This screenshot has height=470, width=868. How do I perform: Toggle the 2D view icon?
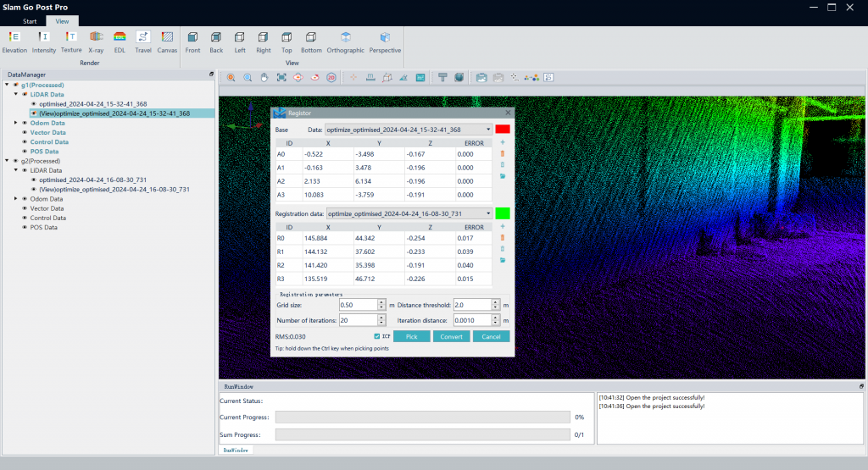pyautogui.click(x=331, y=77)
